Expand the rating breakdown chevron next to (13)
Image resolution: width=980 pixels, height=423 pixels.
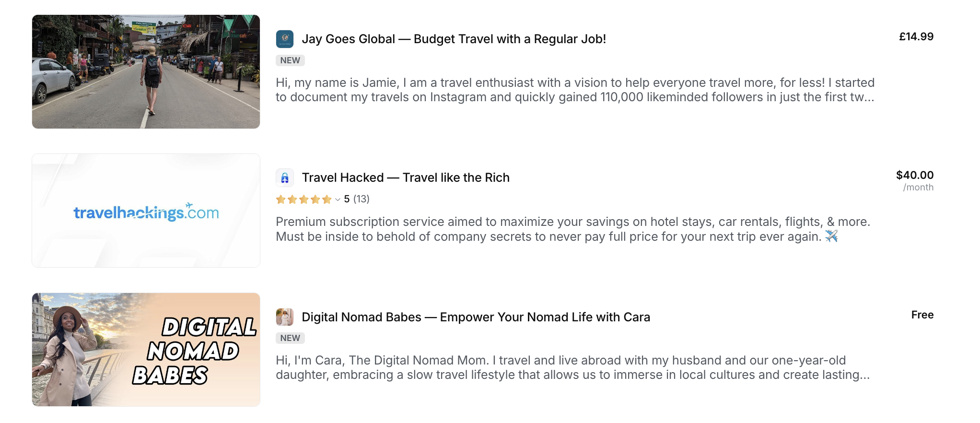[337, 200]
